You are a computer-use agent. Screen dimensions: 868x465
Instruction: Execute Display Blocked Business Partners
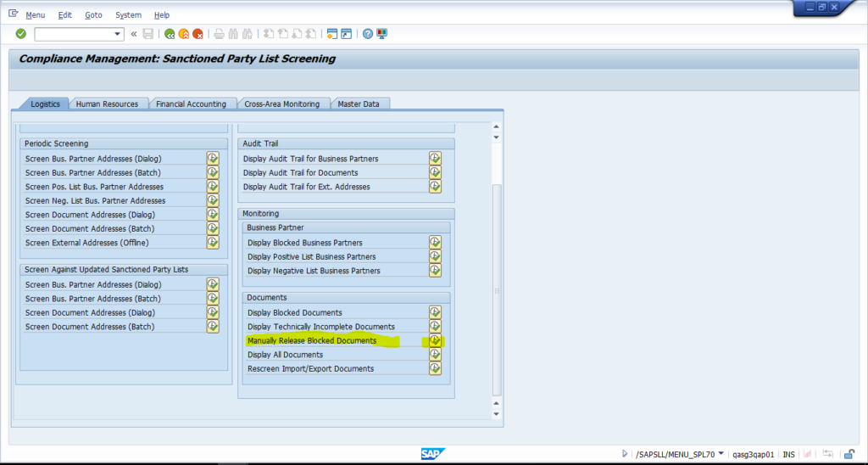435,242
